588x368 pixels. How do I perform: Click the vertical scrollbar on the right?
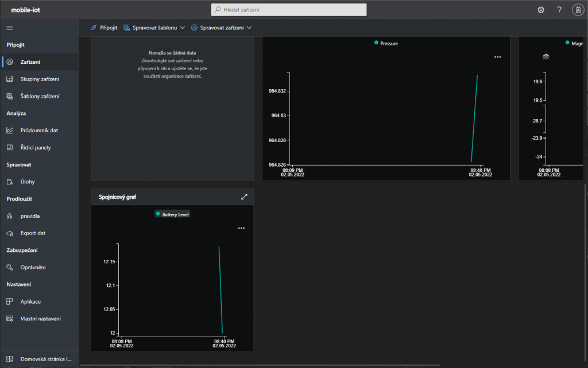click(x=585, y=230)
